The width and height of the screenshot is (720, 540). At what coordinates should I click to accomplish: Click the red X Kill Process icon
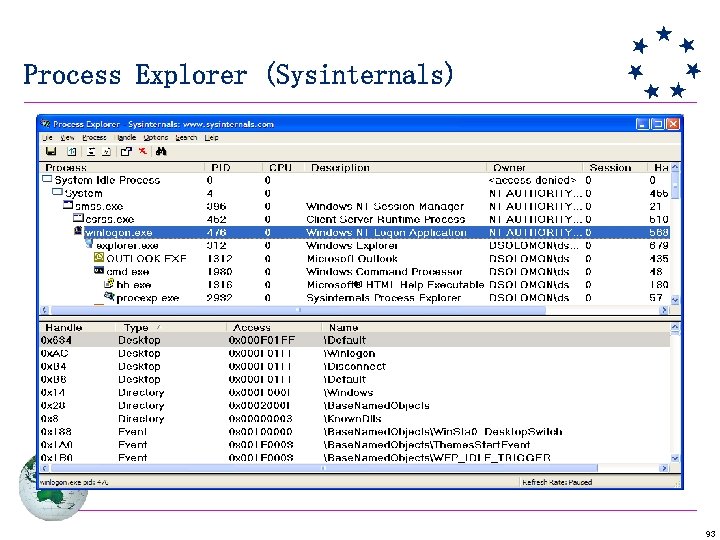[x=143, y=151]
